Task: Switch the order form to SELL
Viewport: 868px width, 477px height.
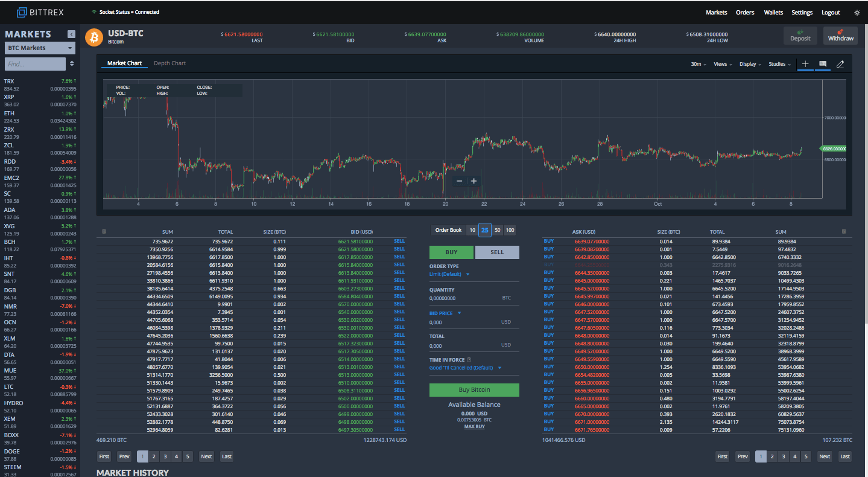Action: click(497, 252)
